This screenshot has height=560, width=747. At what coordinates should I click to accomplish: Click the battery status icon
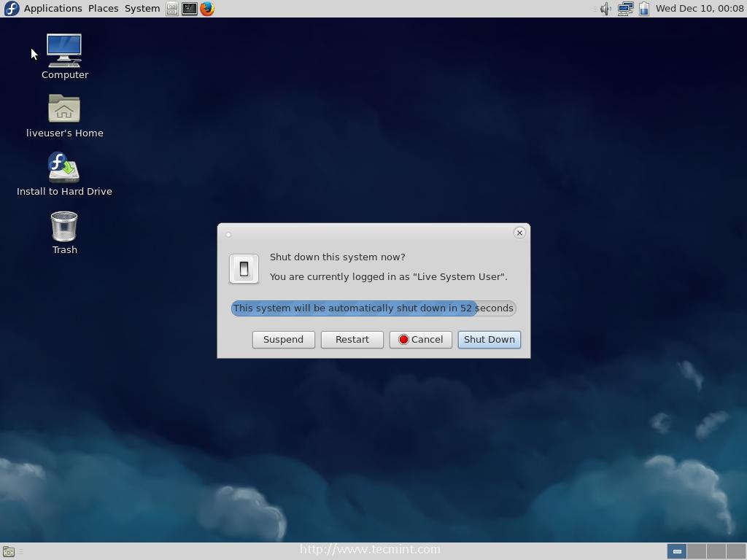(644, 9)
